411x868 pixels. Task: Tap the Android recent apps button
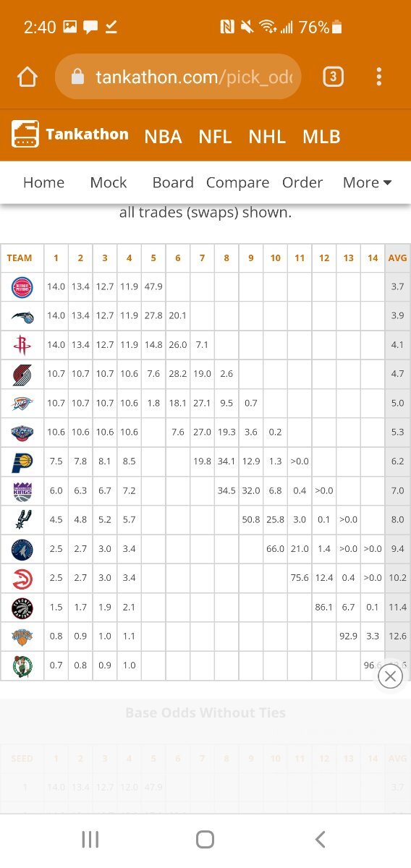click(x=90, y=839)
